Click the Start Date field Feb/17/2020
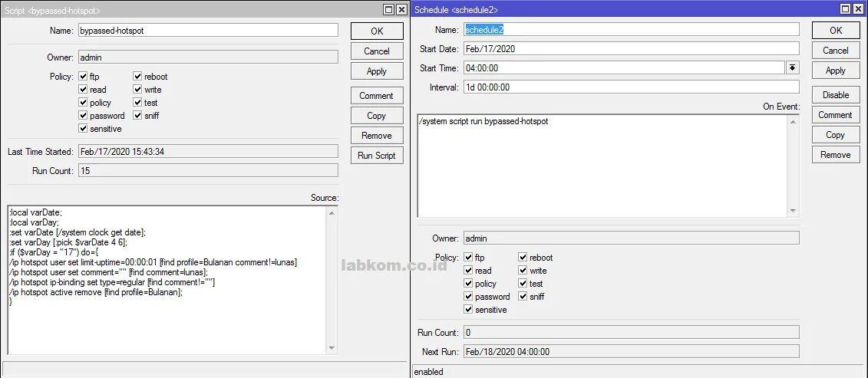Image resolution: width=868 pixels, height=378 pixels. [x=631, y=49]
